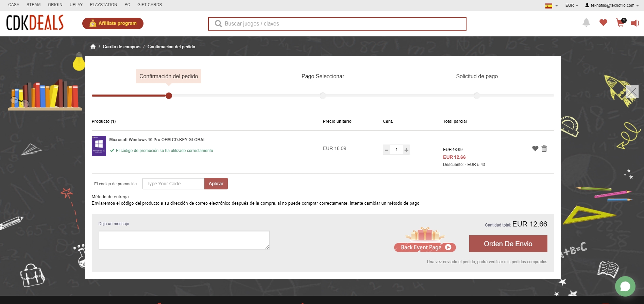The width and height of the screenshot is (644, 304).
Task: Click the promo code success message
Action: [162, 151]
